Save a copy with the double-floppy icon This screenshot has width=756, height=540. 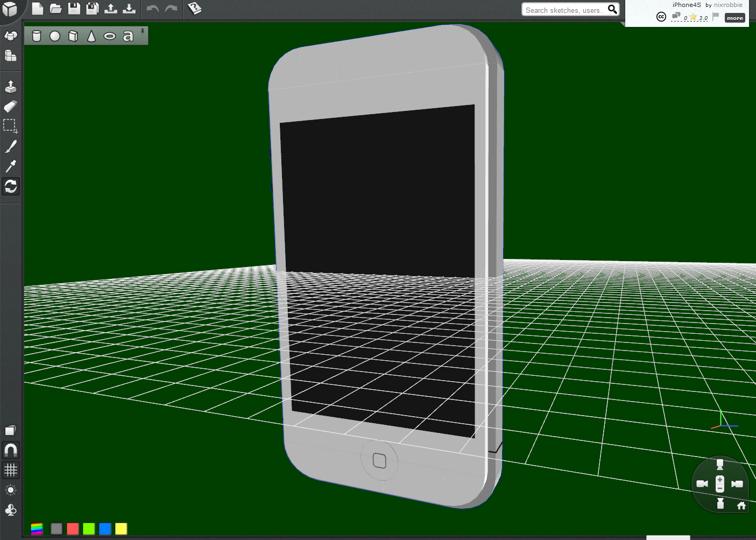(93, 9)
